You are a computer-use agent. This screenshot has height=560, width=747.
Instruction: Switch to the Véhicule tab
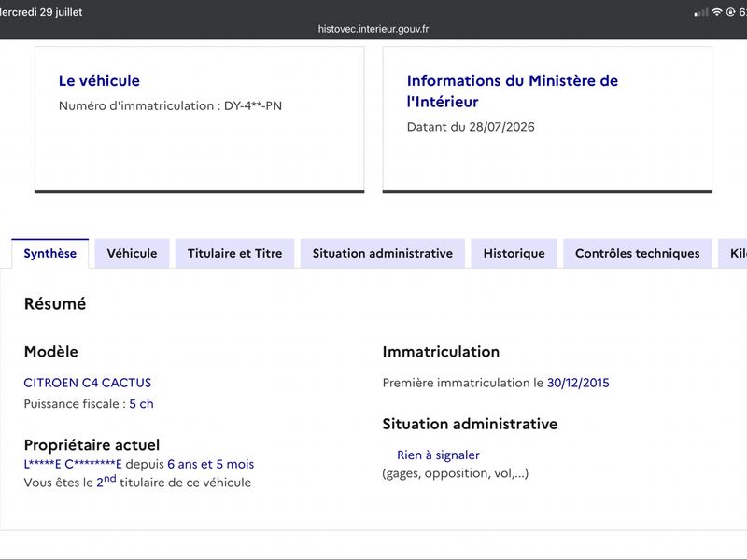point(132,253)
